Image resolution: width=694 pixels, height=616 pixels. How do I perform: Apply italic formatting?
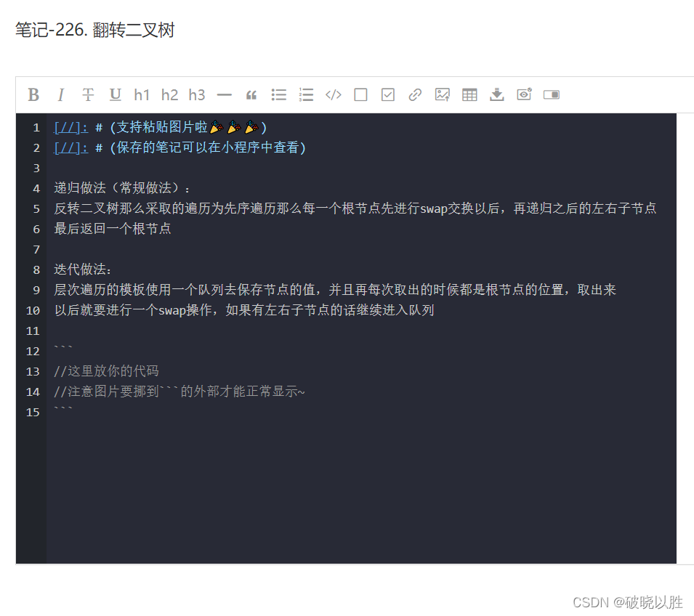point(60,94)
